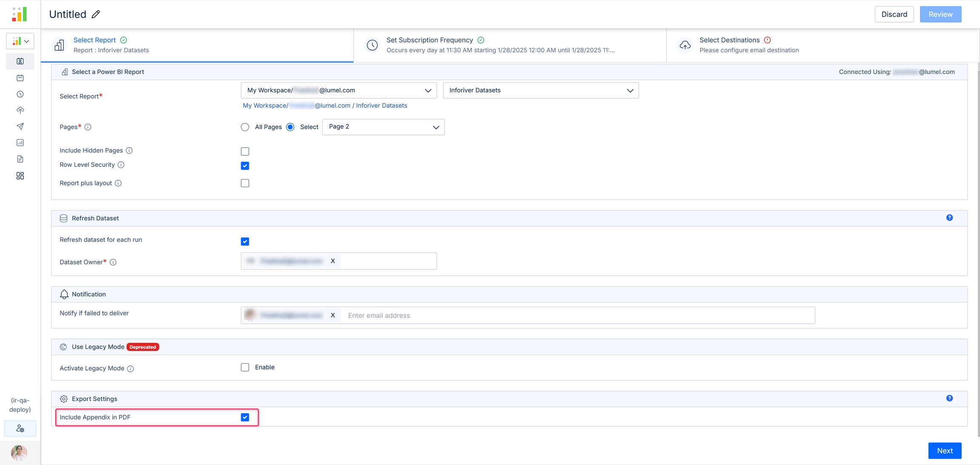Click info icon beside Row Level Security
This screenshot has width=980, height=465.
pyautogui.click(x=121, y=165)
